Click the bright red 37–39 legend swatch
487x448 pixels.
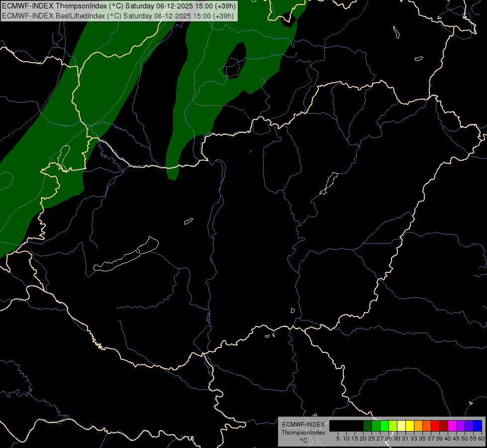tap(435, 426)
